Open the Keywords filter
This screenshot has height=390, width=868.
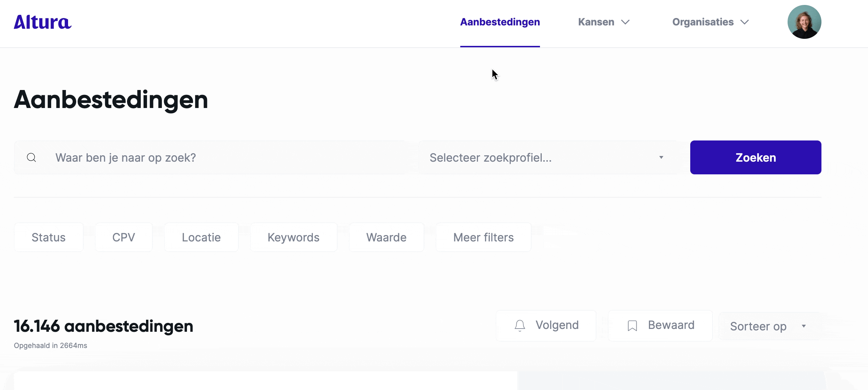[x=293, y=237]
